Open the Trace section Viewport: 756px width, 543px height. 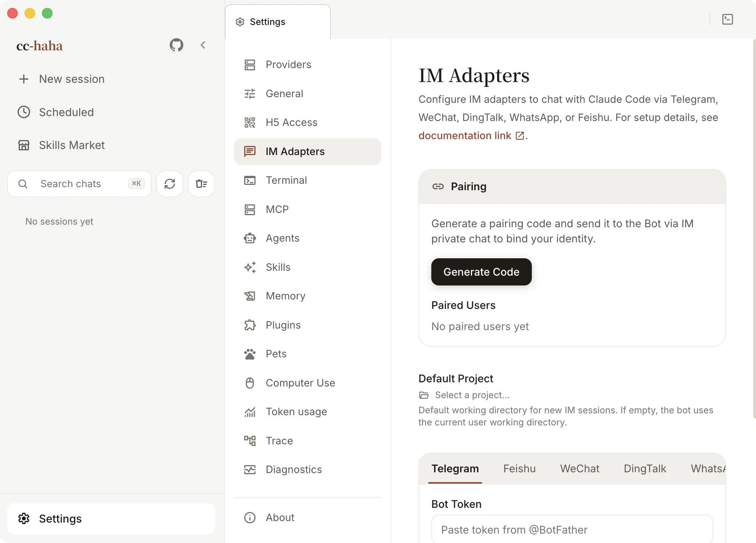[x=308, y=441]
